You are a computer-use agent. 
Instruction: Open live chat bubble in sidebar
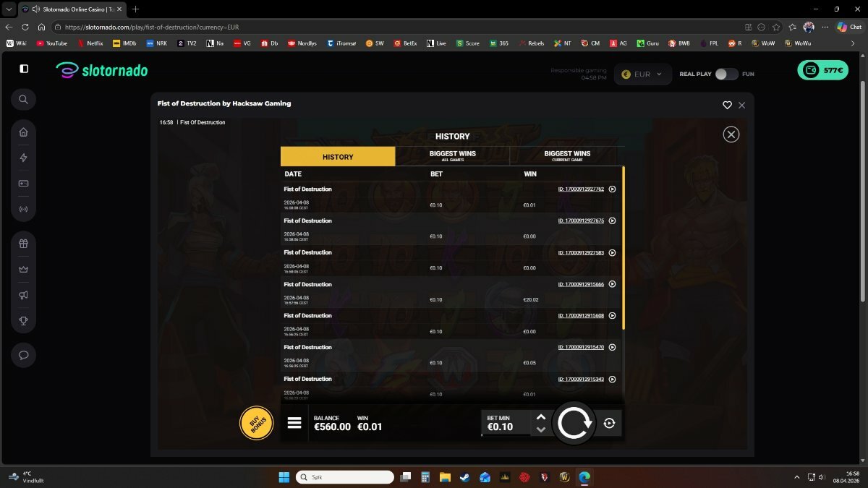click(x=23, y=355)
